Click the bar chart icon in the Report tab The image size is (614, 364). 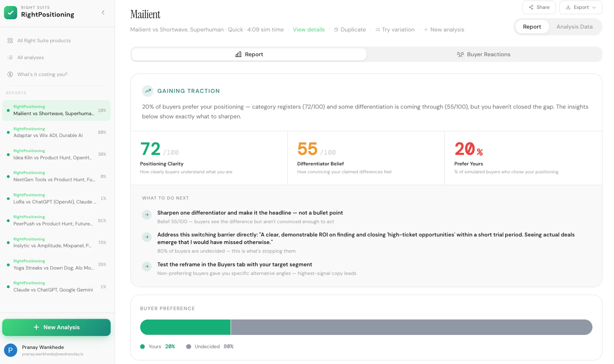point(238,54)
